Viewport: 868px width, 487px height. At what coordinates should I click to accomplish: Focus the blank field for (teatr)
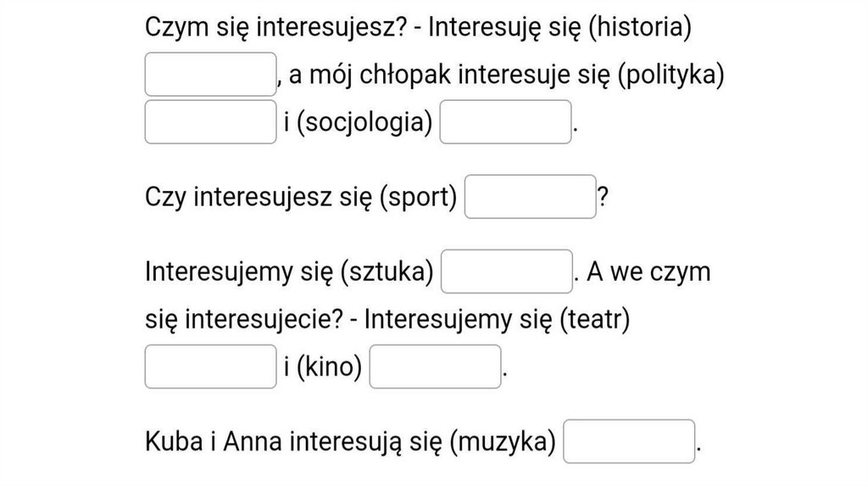(211, 367)
